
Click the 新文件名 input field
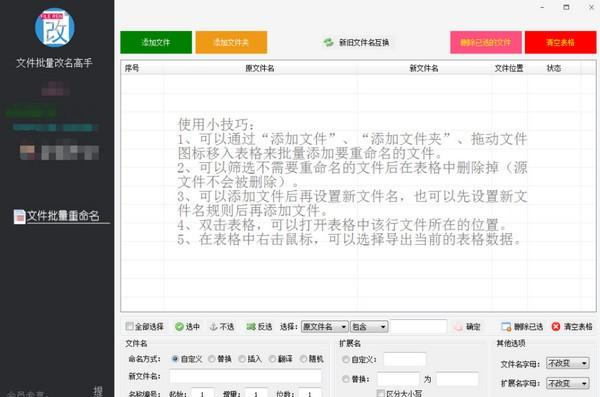pyautogui.click(x=246, y=376)
